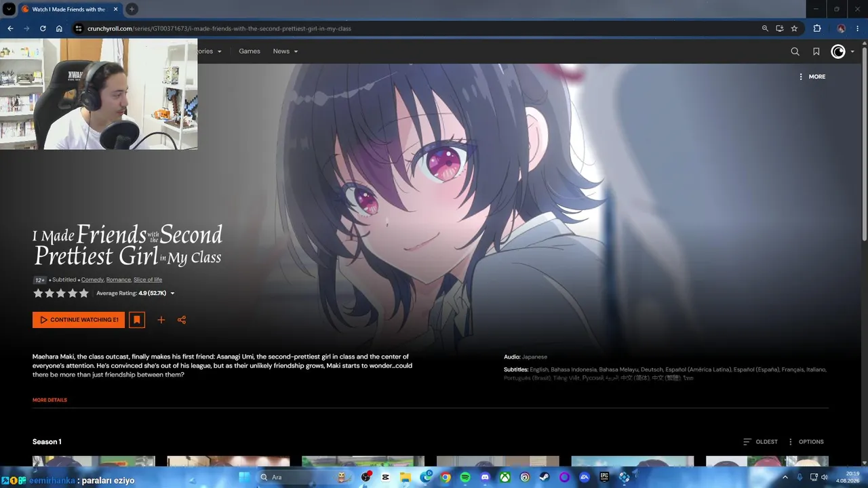Image resolution: width=868 pixels, height=488 pixels.
Task: Click the Season 1 heading
Action: [x=47, y=442]
